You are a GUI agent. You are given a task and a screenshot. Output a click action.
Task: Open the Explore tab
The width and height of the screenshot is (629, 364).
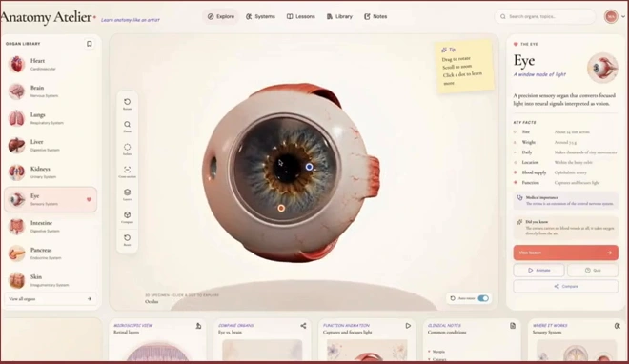pyautogui.click(x=221, y=16)
